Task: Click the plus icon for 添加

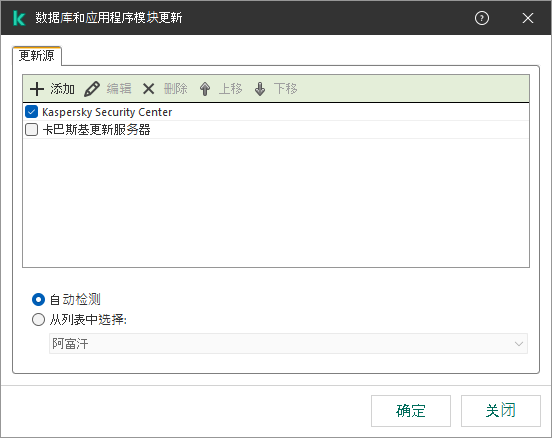Action: [x=37, y=89]
